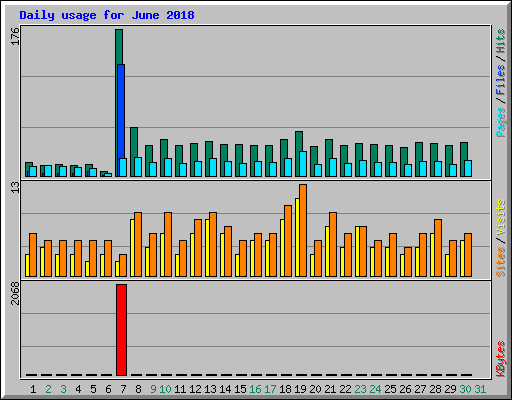Click the orange visits bar for day 21
This screenshot has width=512, height=400.
[333, 244]
